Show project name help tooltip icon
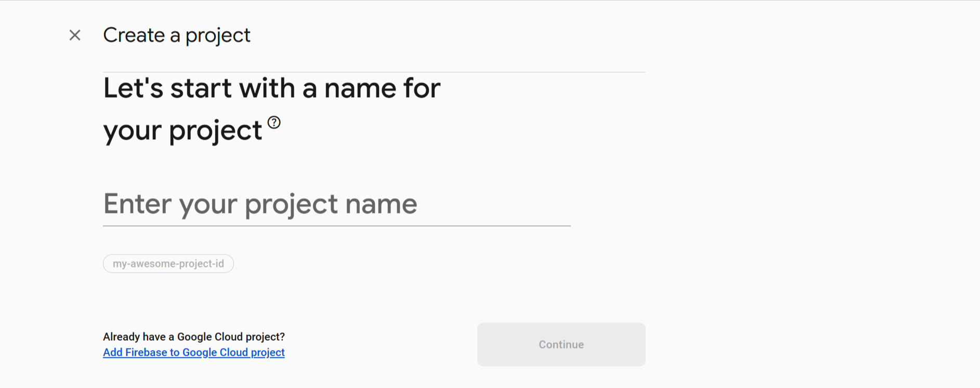980x388 pixels. click(x=274, y=123)
